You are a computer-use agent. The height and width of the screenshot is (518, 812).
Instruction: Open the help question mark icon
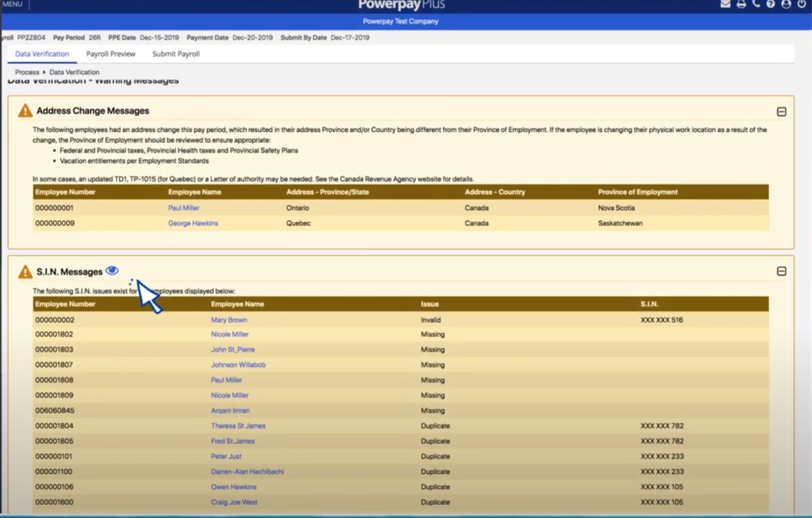771,4
